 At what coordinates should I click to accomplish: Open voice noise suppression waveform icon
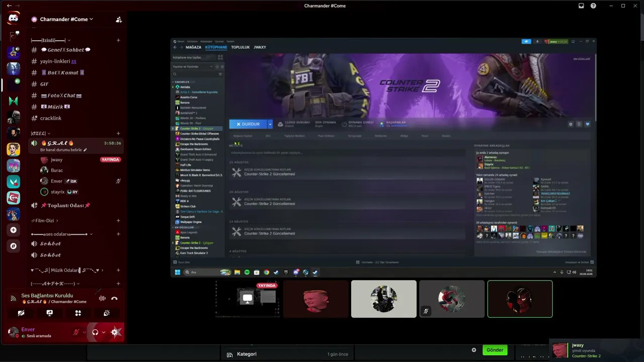102,298
